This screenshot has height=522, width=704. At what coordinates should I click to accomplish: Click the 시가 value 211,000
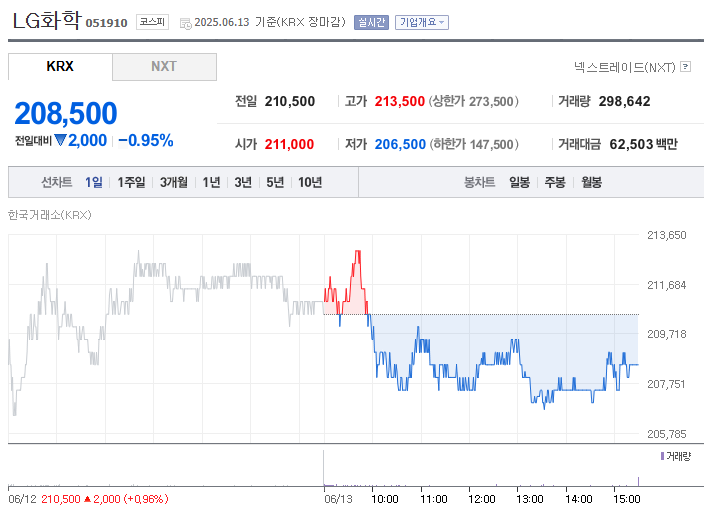289,145
